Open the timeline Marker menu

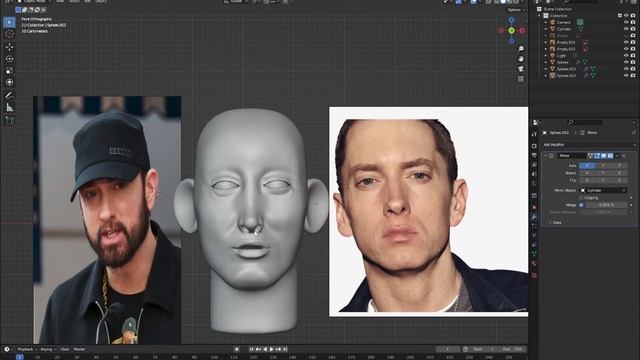tap(79, 349)
